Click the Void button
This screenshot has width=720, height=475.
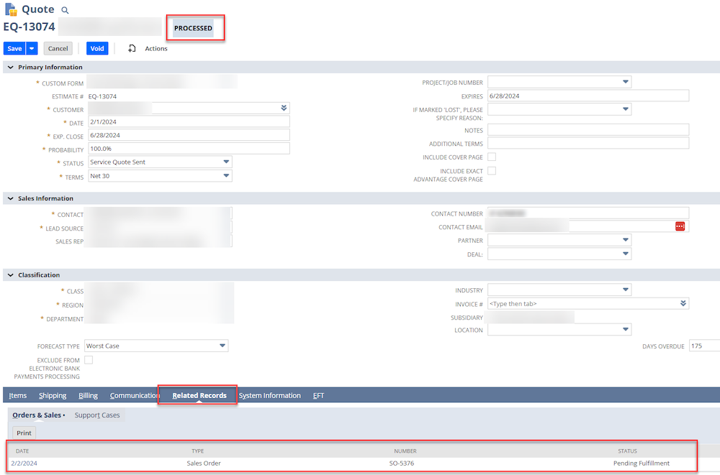[97, 48]
